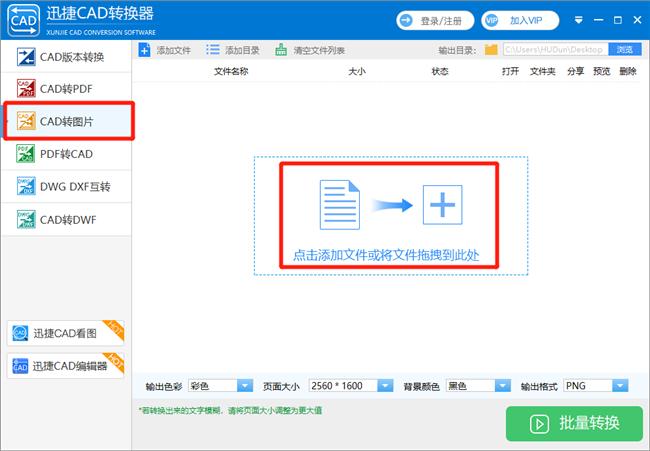This screenshot has height=451, width=650.
Task: Click the output directory path field
Action: (555, 49)
